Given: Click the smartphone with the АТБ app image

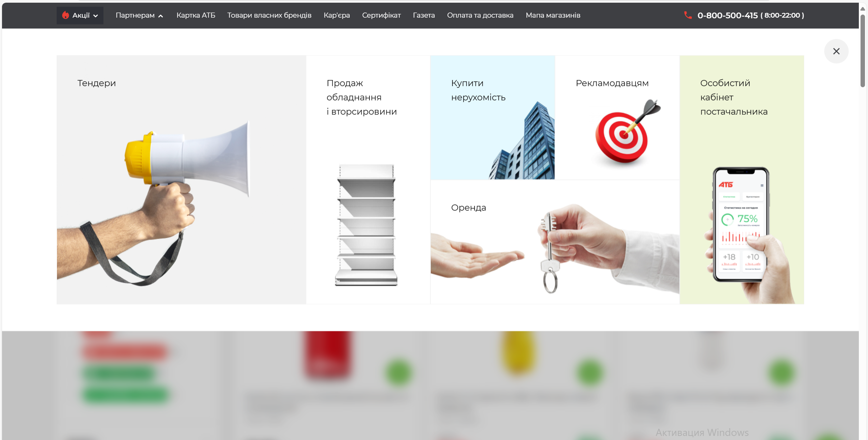Looking at the screenshot, I should (740, 225).
